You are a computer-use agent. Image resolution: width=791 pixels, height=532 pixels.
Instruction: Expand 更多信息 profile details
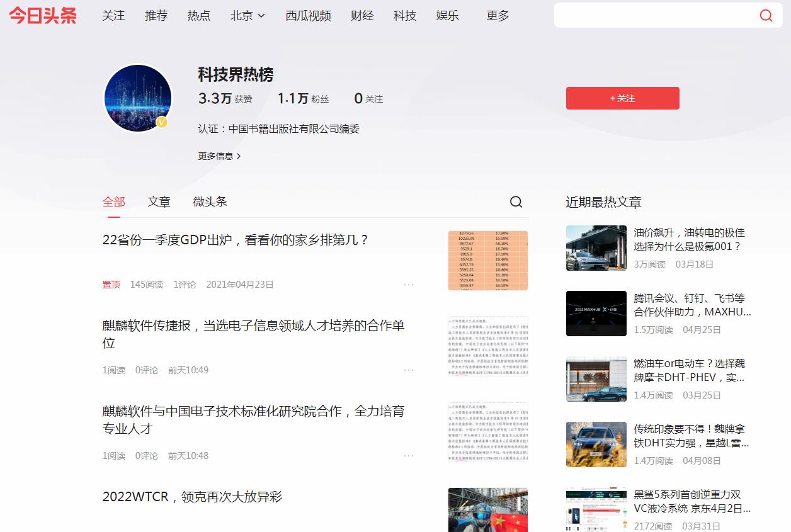pyautogui.click(x=218, y=156)
